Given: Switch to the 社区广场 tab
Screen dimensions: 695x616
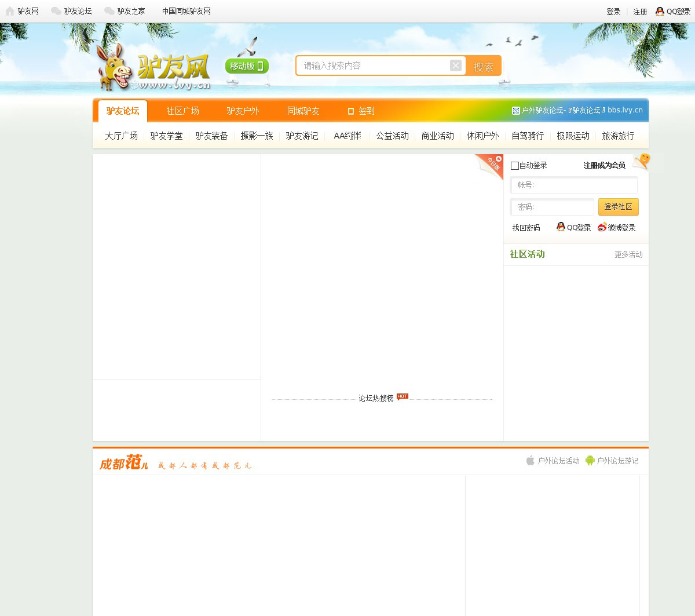Looking at the screenshot, I should point(182,111).
